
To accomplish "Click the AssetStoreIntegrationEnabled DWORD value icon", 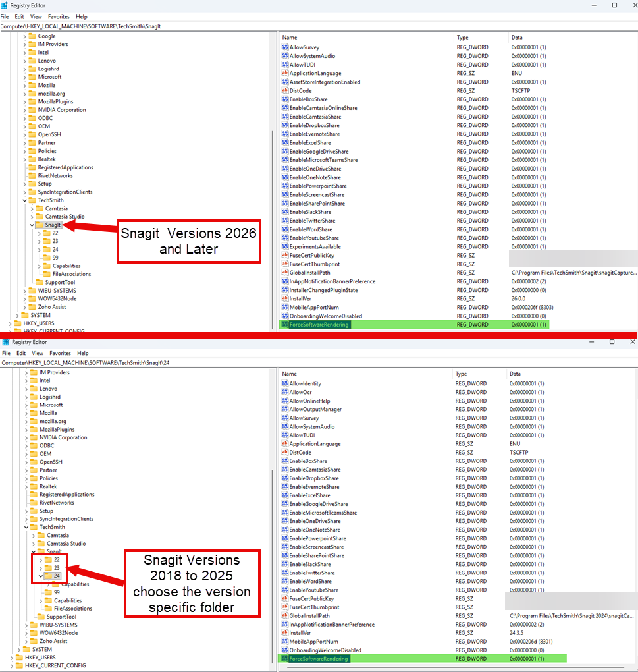I will (x=285, y=82).
